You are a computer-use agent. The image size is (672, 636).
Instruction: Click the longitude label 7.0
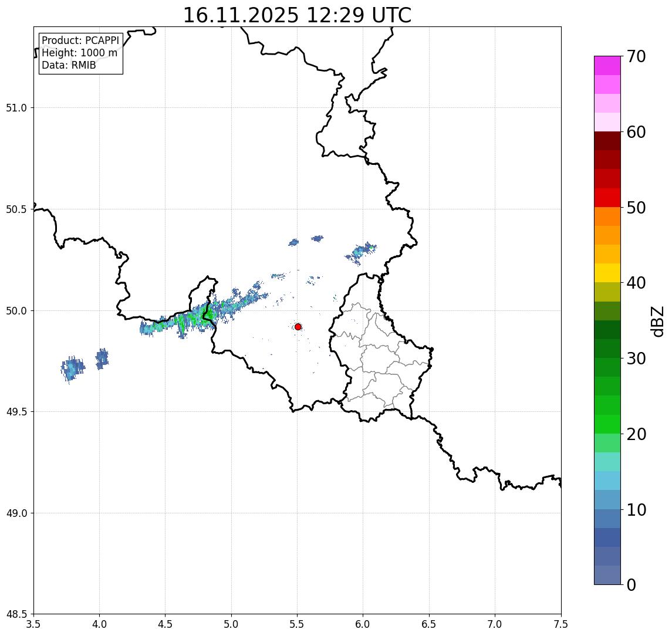pyautogui.click(x=495, y=624)
